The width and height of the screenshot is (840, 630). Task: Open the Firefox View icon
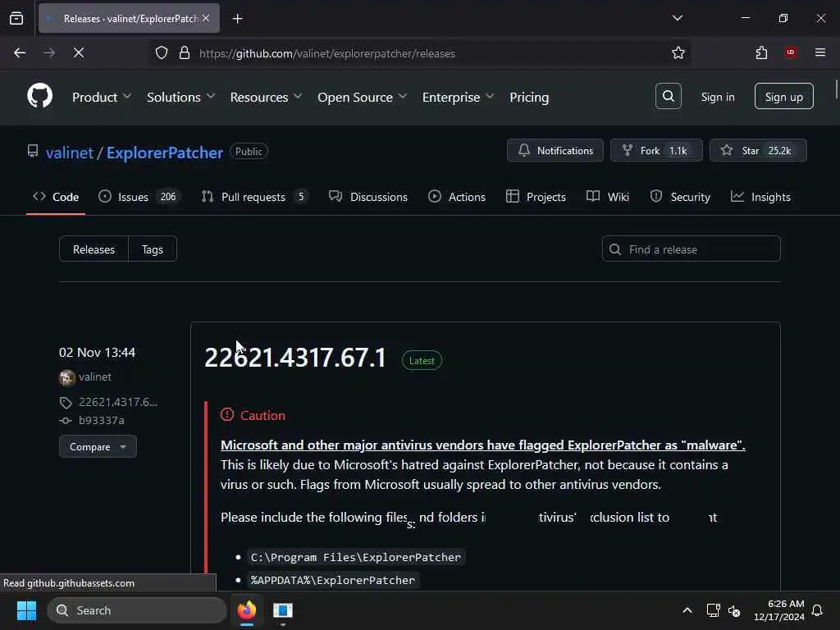pos(16,19)
